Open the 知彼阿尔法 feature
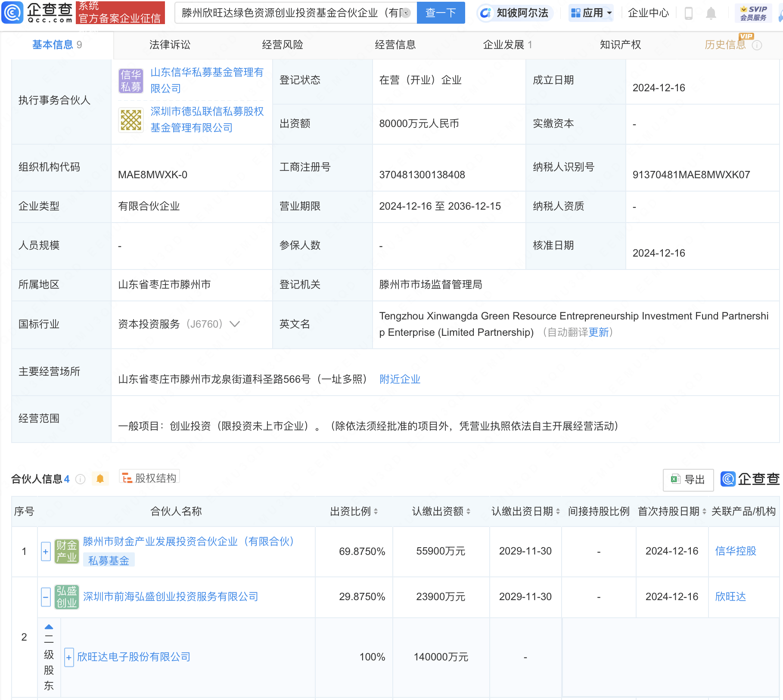The height and width of the screenshot is (700, 783). (515, 13)
